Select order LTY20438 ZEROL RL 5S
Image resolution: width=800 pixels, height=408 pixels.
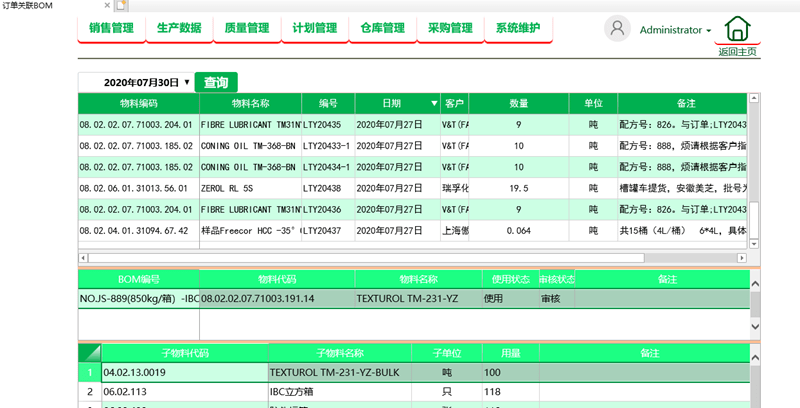coord(413,188)
